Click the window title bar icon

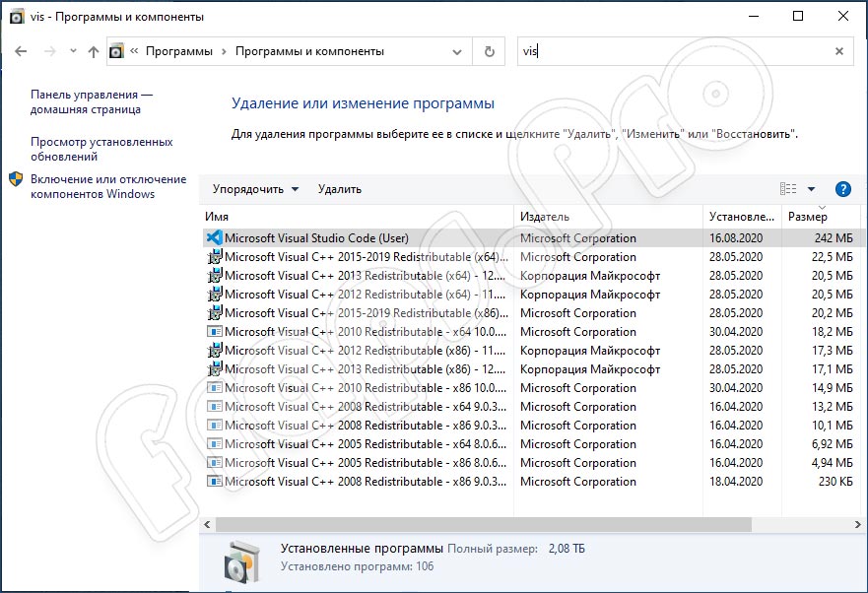pyautogui.click(x=17, y=17)
